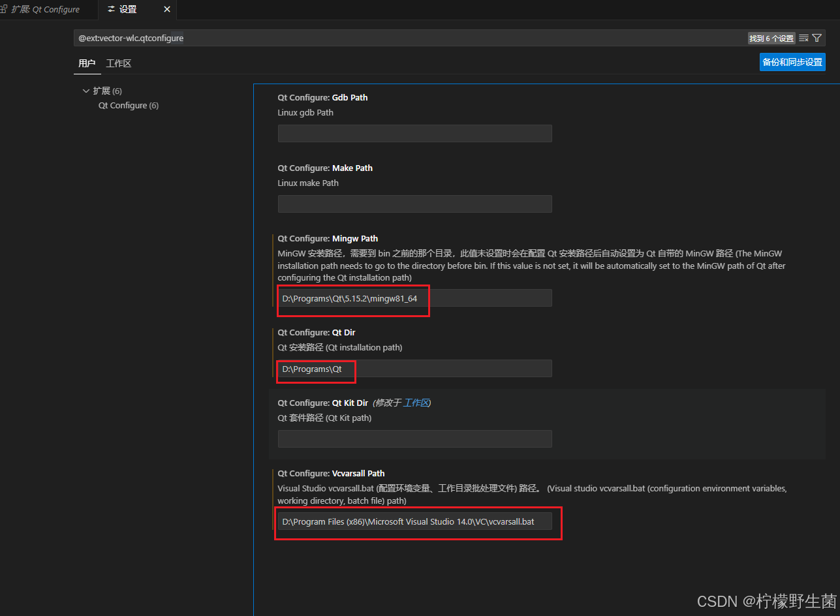The height and width of the screenshot is (616, 840).
Task: Select the 用户 settings tab
Action: (87, 63)
